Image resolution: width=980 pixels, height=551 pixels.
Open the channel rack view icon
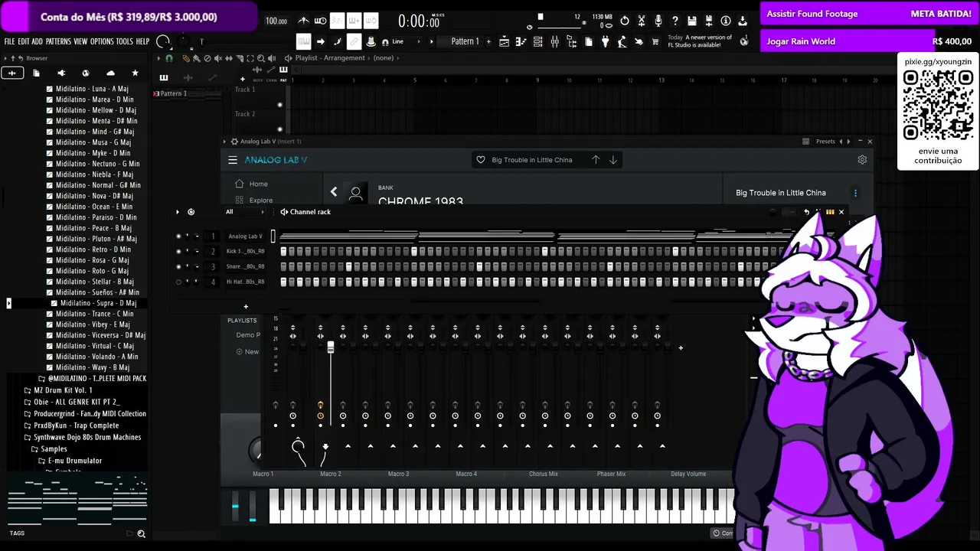click(538, 41)
